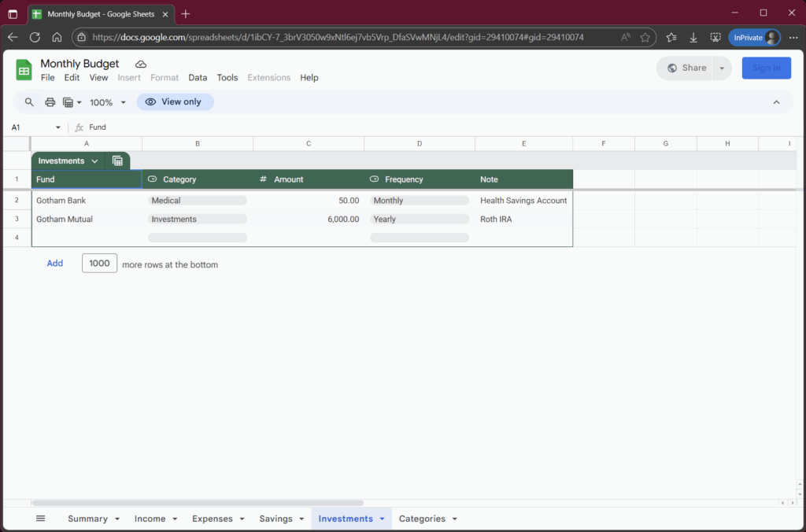Click the View only mode chip
This screenshot has width=806, height=532.
176,102
